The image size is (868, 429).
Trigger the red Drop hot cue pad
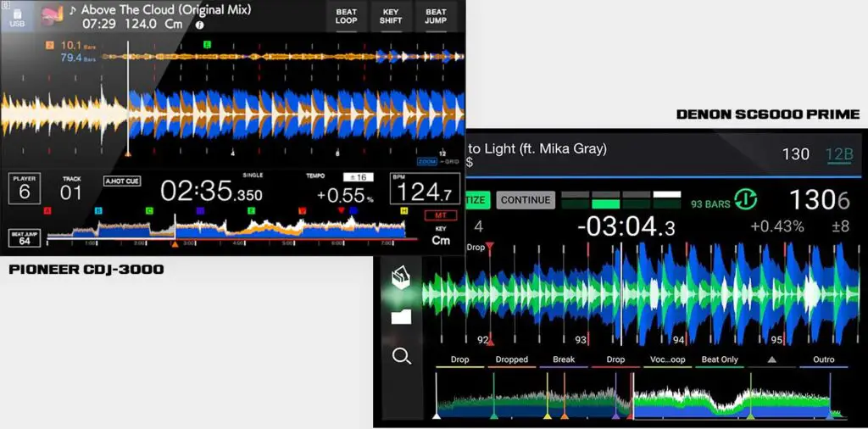pos(615,360)
